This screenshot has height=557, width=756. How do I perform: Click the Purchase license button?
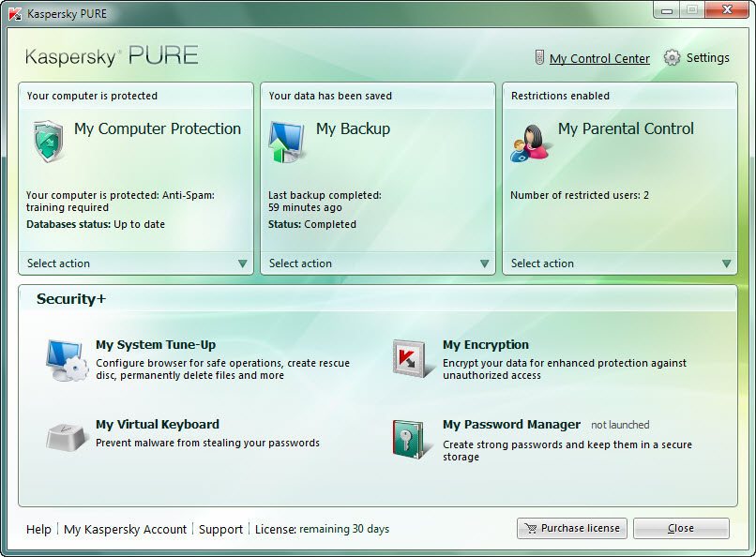[572, 529]
